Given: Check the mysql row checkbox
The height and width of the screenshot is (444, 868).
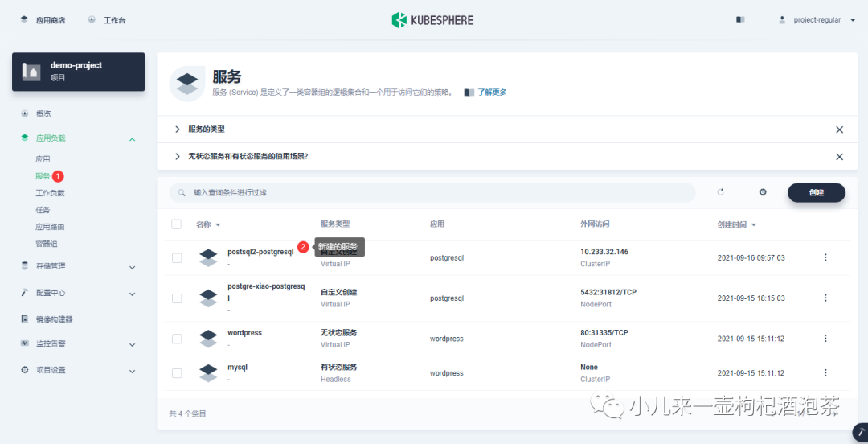Looking at the screenshot, I should coord(177,373).
